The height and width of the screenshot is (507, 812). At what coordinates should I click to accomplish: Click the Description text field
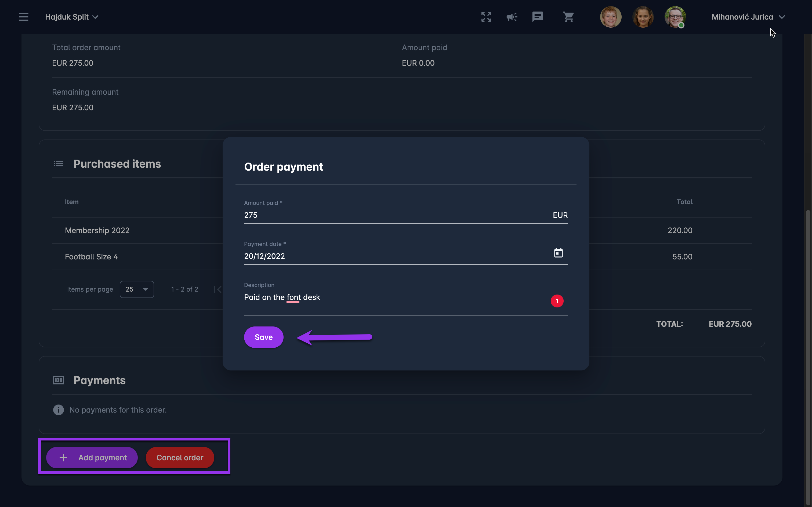pos(386,297)
